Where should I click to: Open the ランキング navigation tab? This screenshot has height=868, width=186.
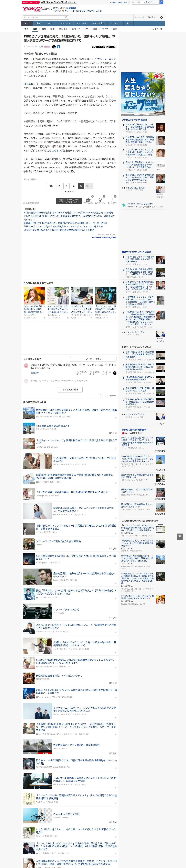point(115,24)
